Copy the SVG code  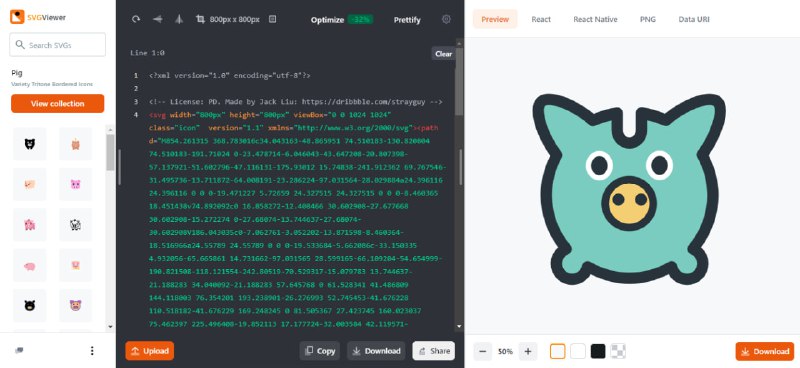coord(320,351)
